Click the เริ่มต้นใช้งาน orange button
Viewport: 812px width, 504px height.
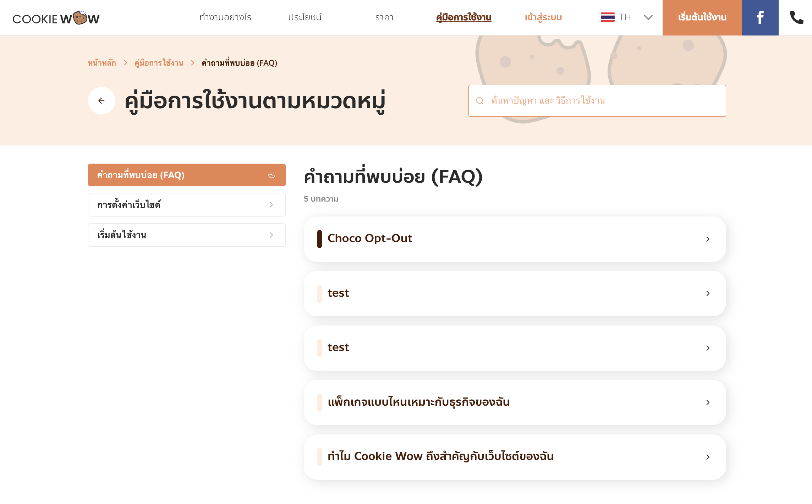(702, 17)
